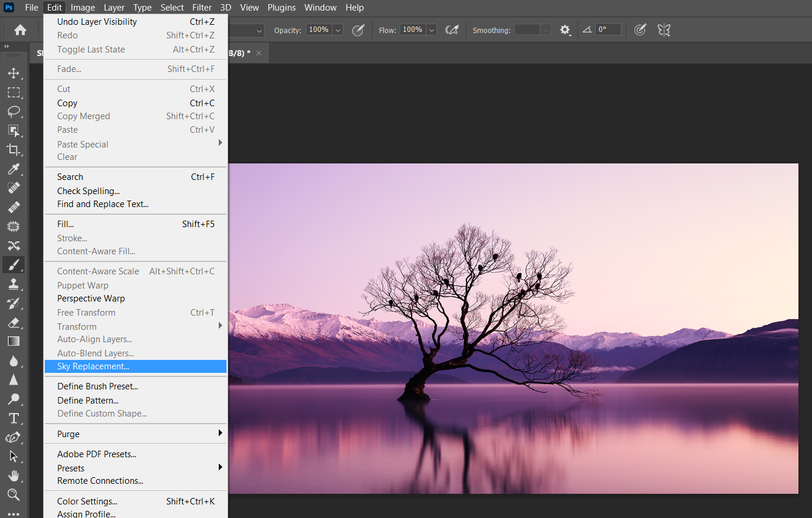This screenshot has height=518, width=812.
Task: Click the brush angle input field
Action: tap(608, 29)
